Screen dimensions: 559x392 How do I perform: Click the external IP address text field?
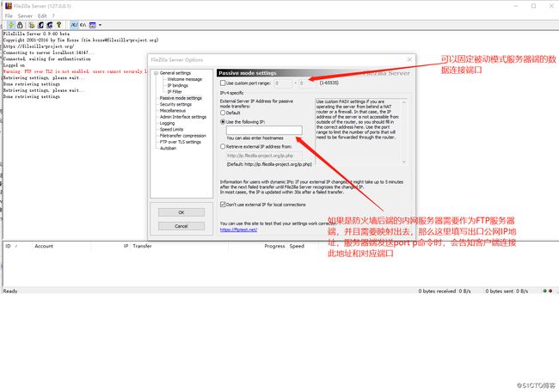click(264, 130)
